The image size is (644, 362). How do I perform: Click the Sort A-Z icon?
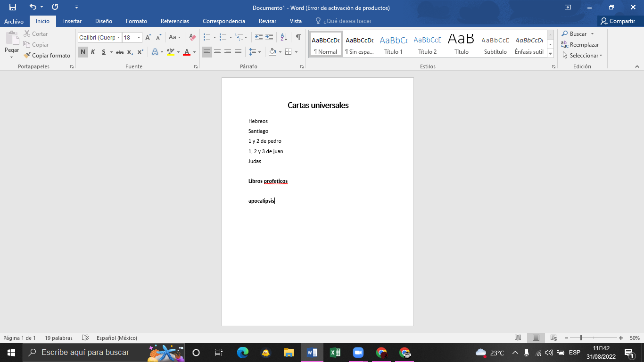tap(284, 37)
